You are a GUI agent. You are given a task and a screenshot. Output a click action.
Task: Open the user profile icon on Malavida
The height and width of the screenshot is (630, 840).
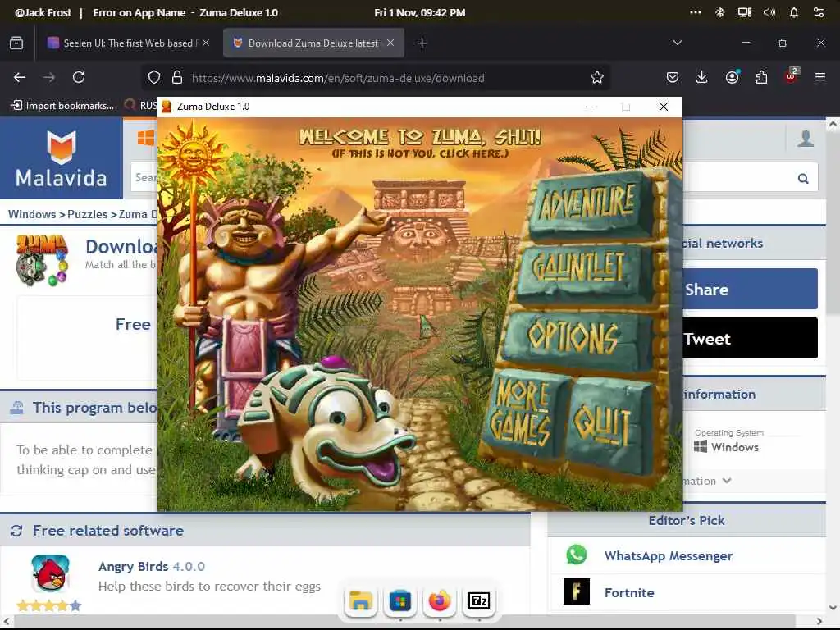806,138
